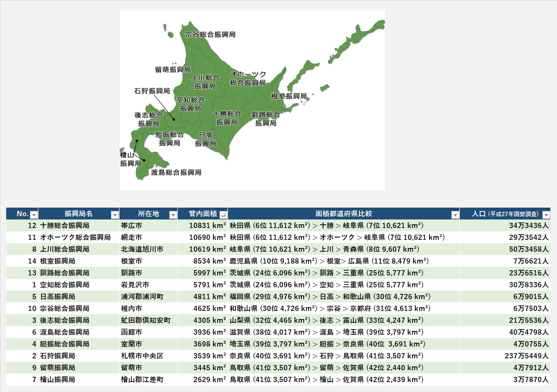Click the 渡島総合振興局 map label
This screenshot has width=557, height=392.
(176, 173)
